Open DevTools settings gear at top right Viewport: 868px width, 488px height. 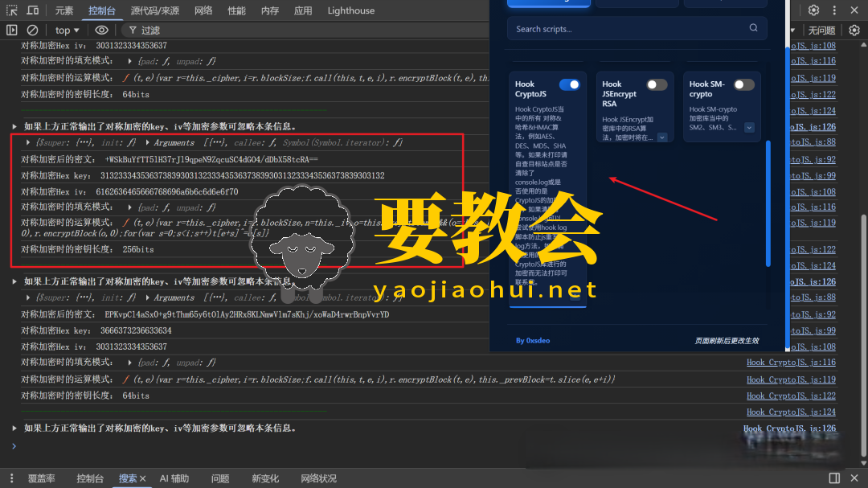coord(813,10)
